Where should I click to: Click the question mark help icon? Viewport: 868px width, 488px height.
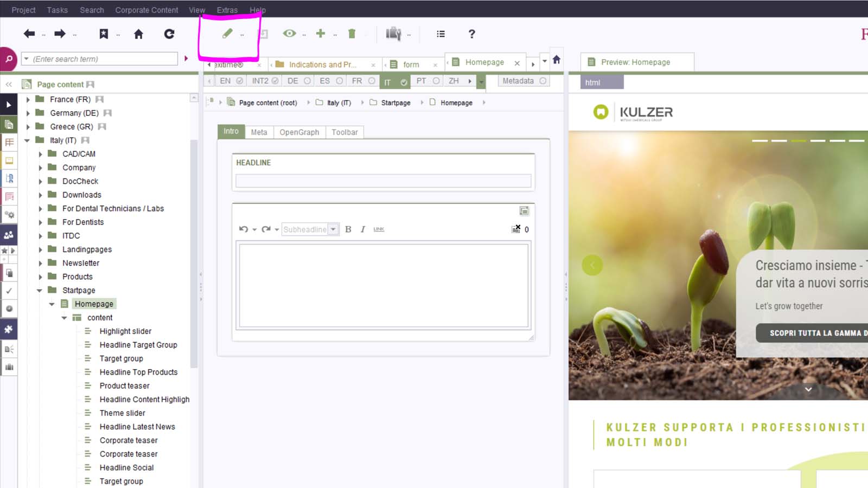point(471,34)
